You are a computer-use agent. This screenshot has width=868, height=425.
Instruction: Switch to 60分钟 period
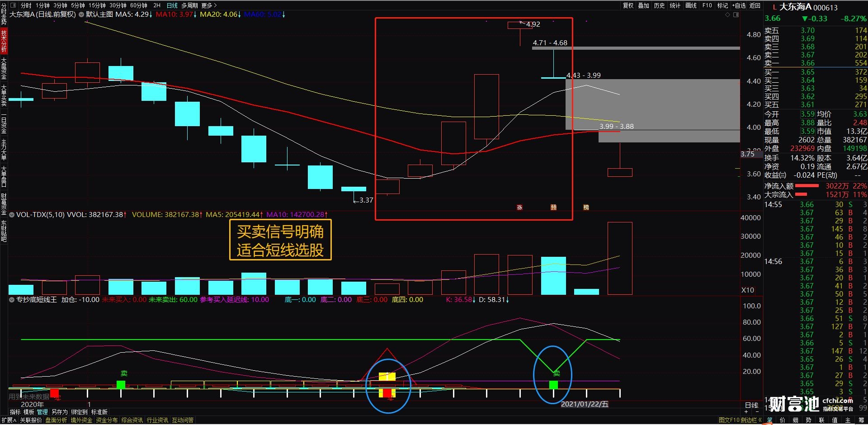139,5
